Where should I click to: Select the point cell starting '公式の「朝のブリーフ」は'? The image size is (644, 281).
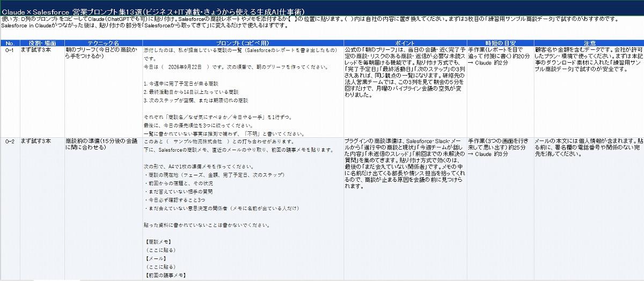pyautogui.click(x=404, y=91)
